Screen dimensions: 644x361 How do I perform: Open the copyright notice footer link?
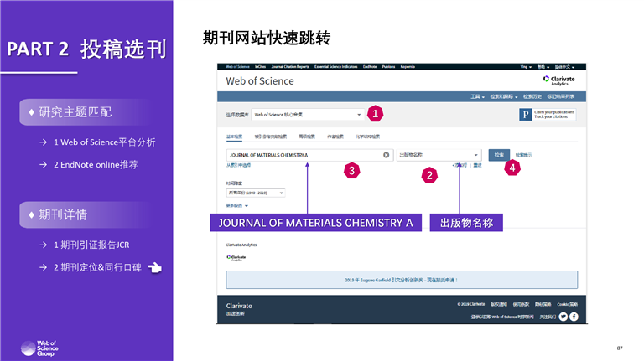click(x=499, y=304)
